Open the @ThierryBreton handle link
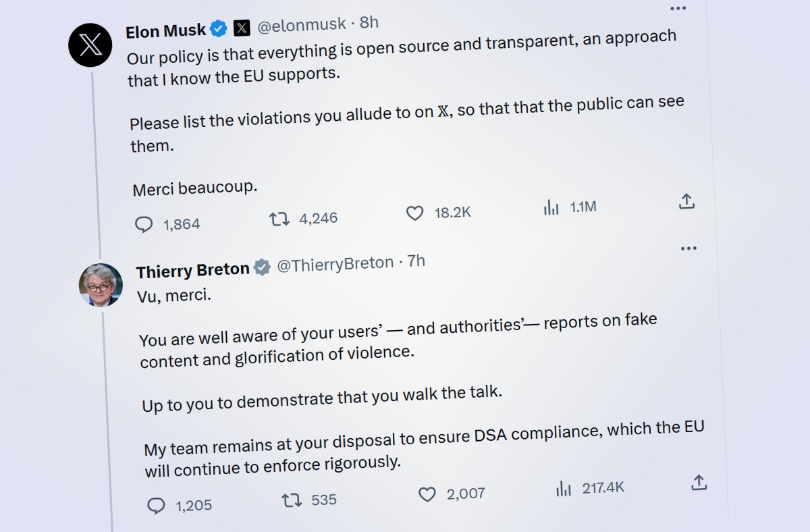 tap(335, 264)
